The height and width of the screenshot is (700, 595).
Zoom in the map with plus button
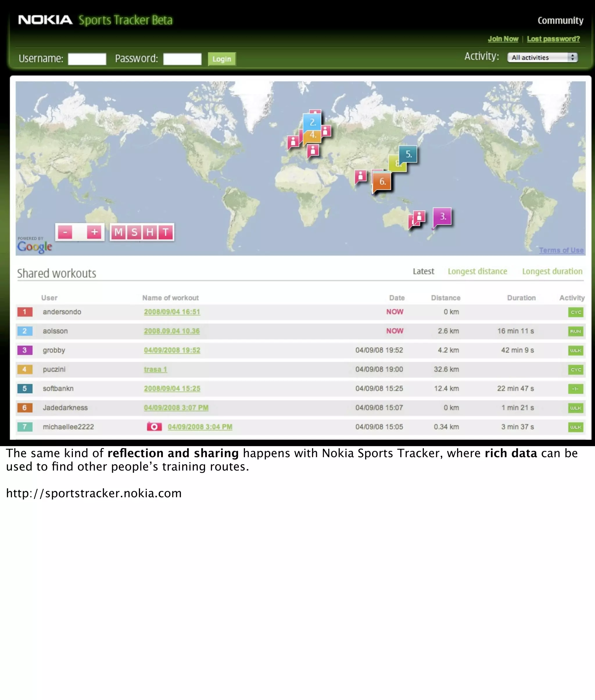tap(94, 232)
